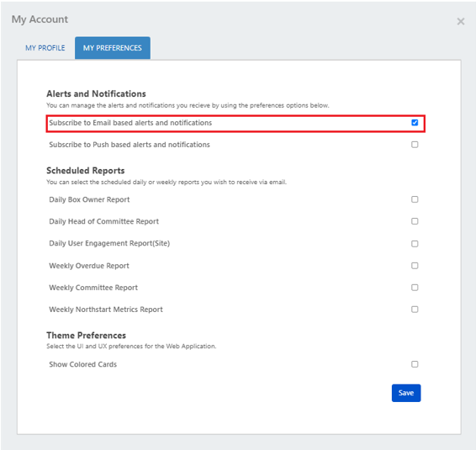
Task: Select the My Preferences tab
Action: click(113, 48)
